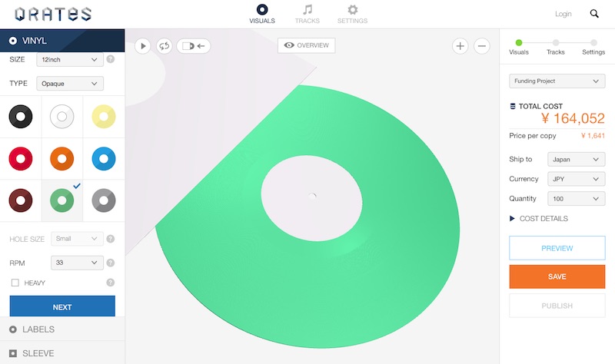Click the vinyl section disc icon

[x=13, y=41]
